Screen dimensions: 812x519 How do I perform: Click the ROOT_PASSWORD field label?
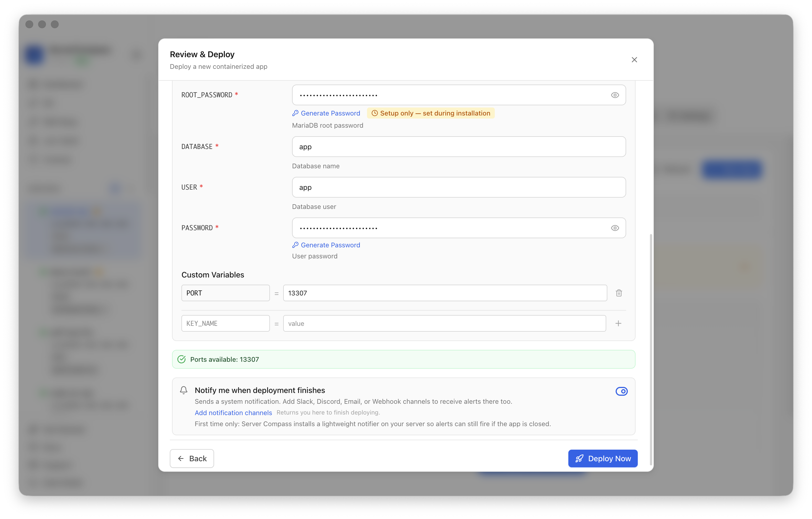click(207, 95)
